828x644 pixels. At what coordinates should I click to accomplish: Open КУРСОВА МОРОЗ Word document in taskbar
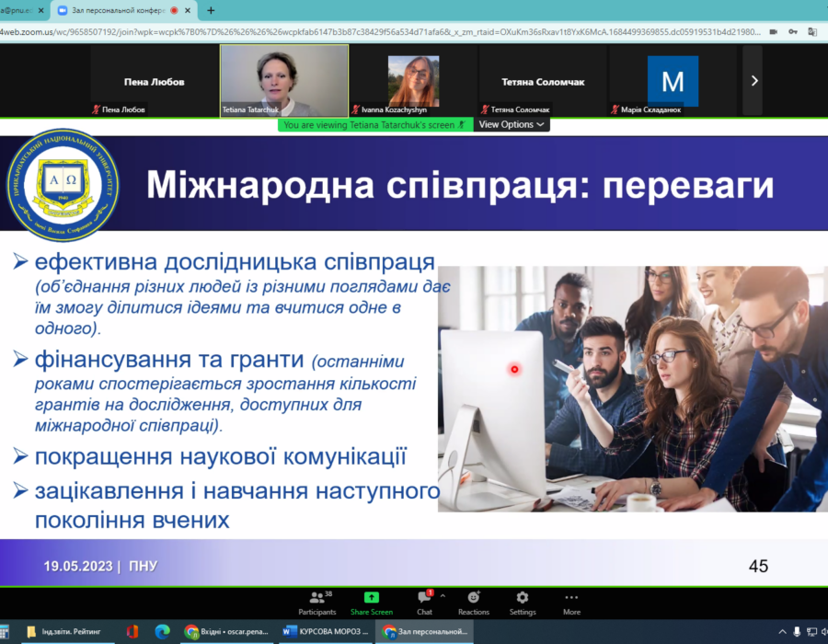325,631
